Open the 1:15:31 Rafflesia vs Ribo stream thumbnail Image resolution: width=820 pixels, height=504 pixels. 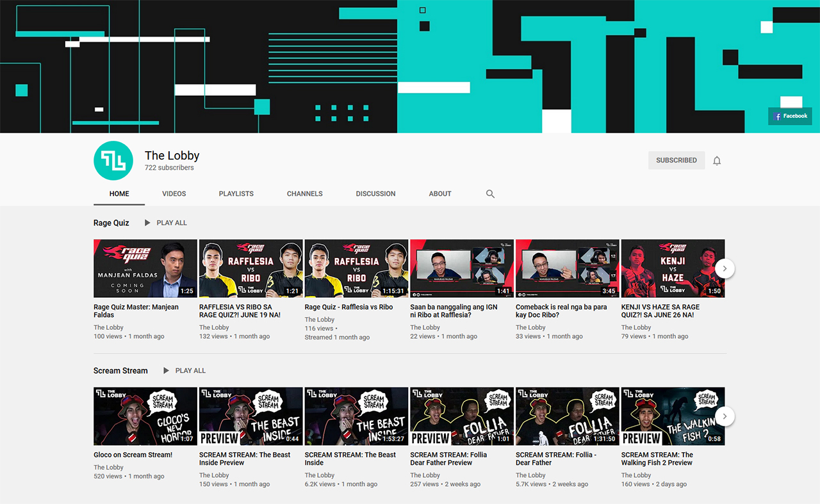click(356, 268)
